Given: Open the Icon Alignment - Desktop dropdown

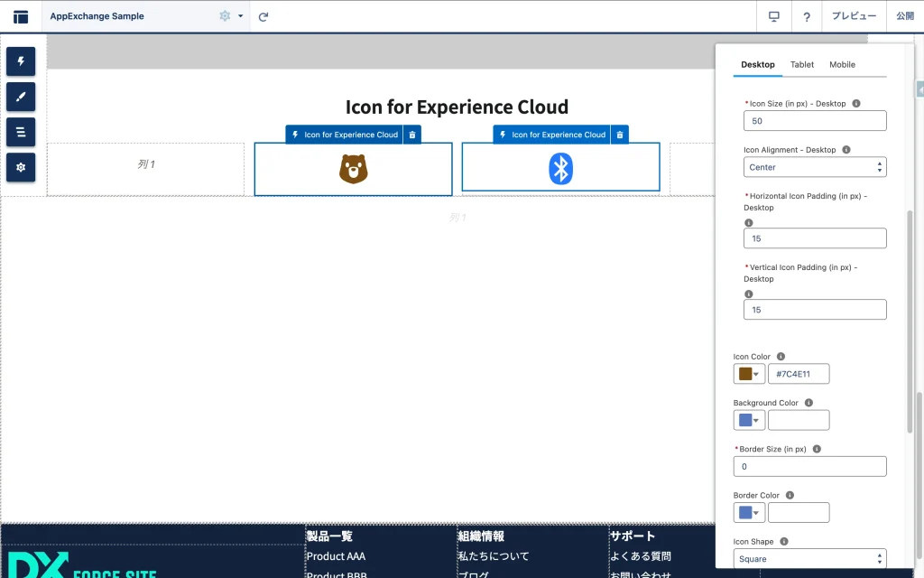Looking at the screenshot, I should click(x=814, y=167).
